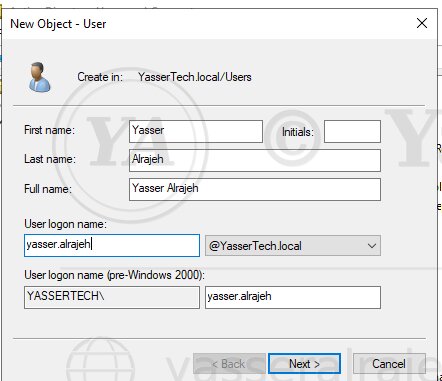
Task: Click the pre-Windows 2000 logon name field
Action: pos(293,297)
